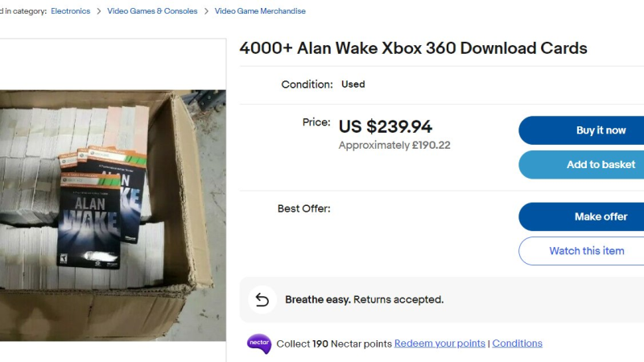This screenshot has height=362, width=644.
Task: Click the purple Nectar logo
Action: click(x=259, y=343)
